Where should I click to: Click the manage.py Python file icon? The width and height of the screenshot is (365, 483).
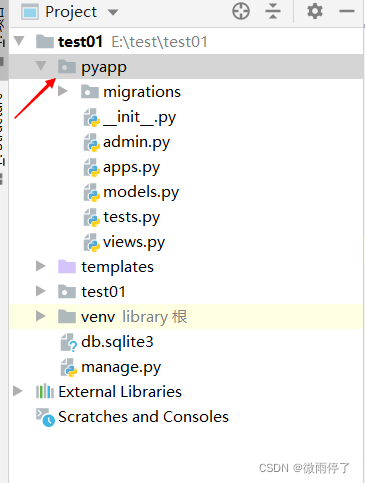[x=69, y=367]
